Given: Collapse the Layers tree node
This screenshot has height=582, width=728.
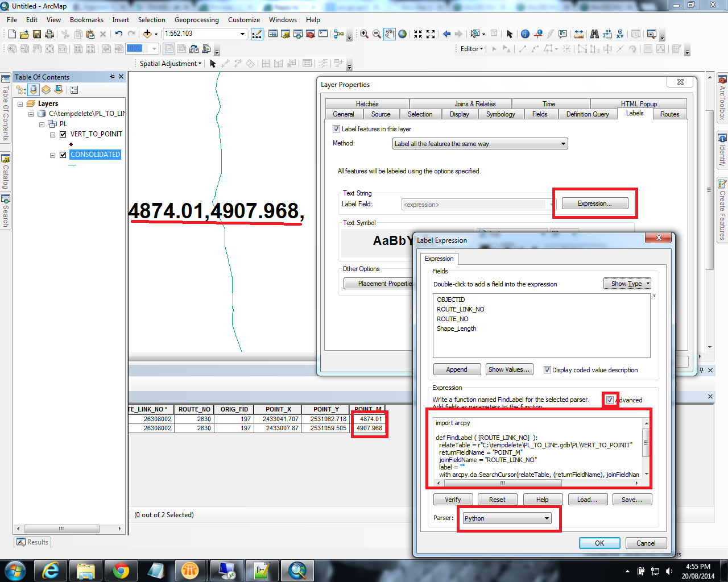Looking at the screenshot, I should pos(20,104).
